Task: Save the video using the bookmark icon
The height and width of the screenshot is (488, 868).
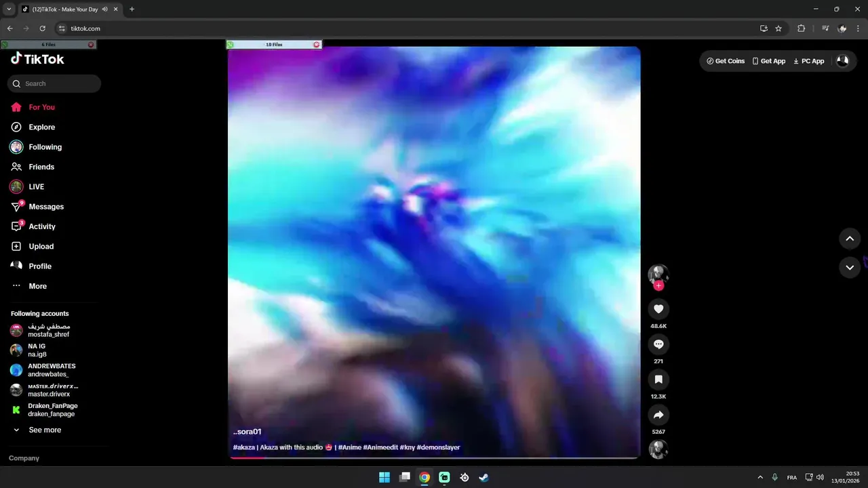Action: click(x=658, y=380)
